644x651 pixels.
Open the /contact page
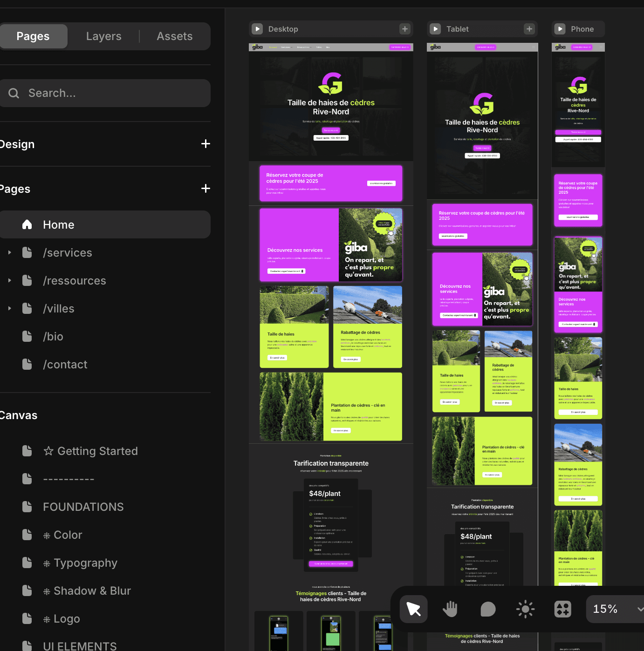65,364
